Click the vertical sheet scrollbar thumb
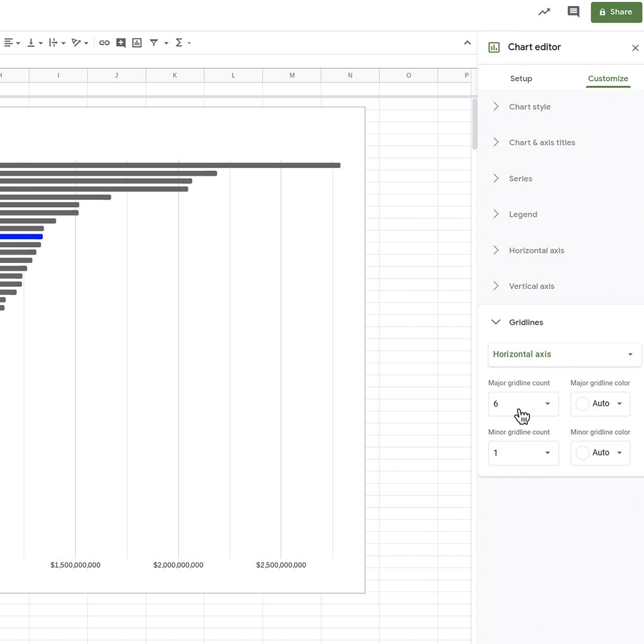Screen dimensions: 644x644 pyautogui.click(x=475, y=124)
